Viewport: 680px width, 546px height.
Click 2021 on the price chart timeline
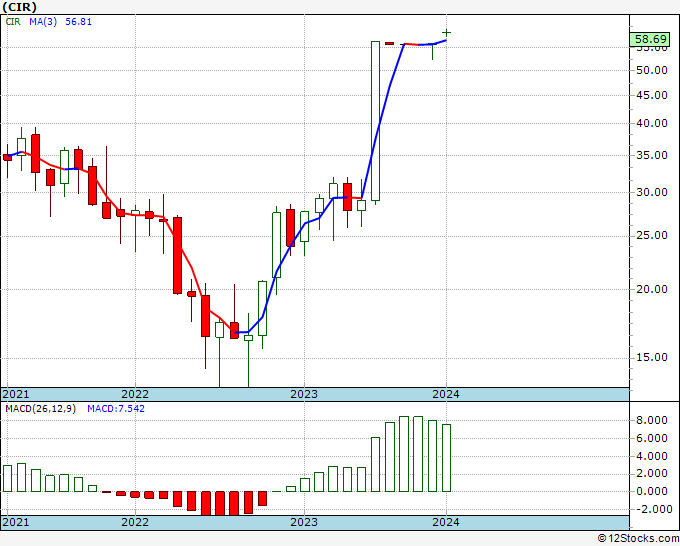pos(16,394)
